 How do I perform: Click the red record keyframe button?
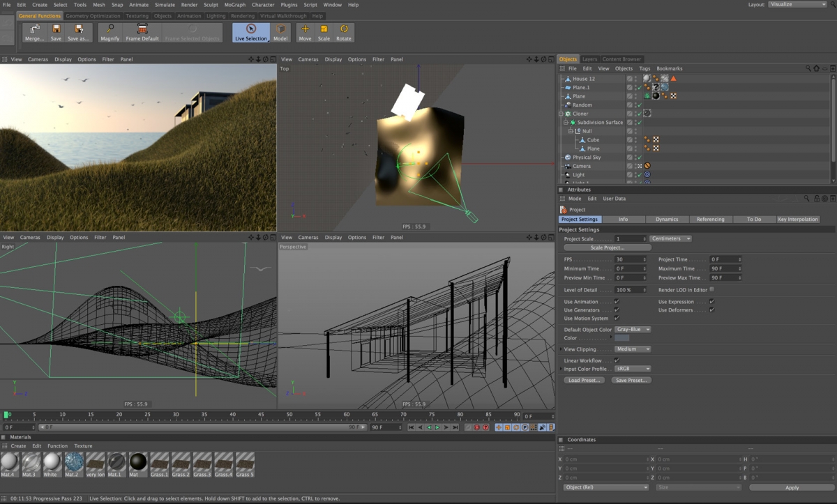click(x=477, y=427)
